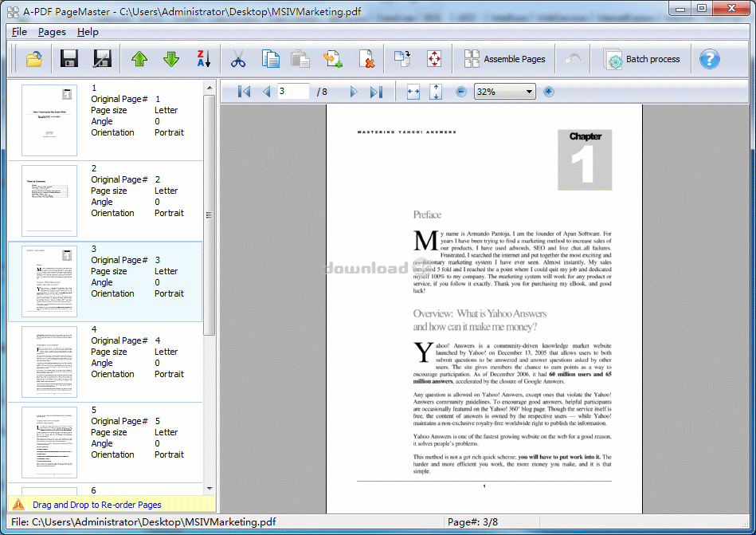This screenshot has height=535, width=756.
Task: Click 'Page size' label of page 4
Action: point(108,352)
